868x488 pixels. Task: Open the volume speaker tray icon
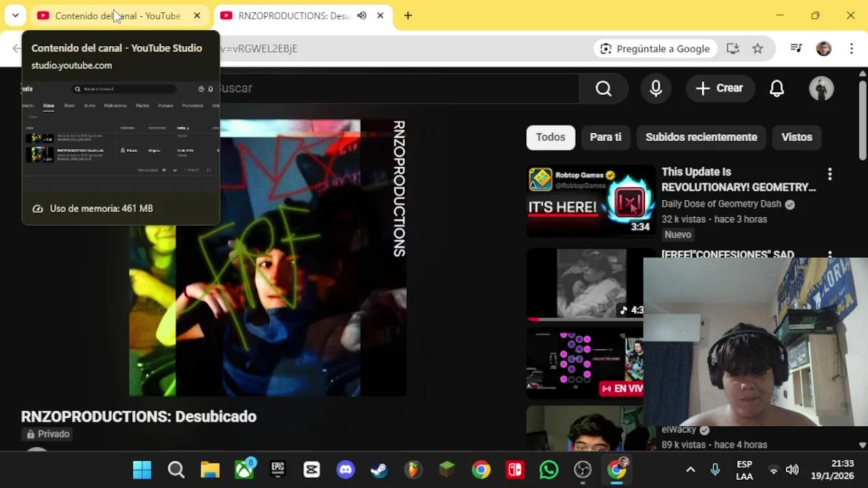(x=792, y=470)
